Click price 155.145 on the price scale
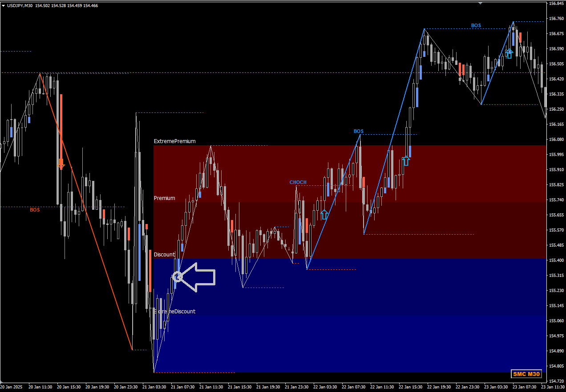The image size is (566, 392). [x=556, y=305]
